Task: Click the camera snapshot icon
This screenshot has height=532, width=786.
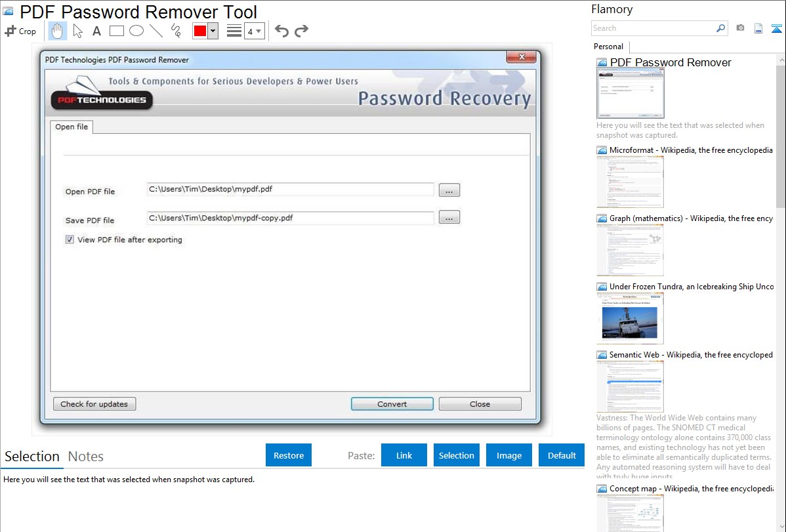Action: coord(740,28)
